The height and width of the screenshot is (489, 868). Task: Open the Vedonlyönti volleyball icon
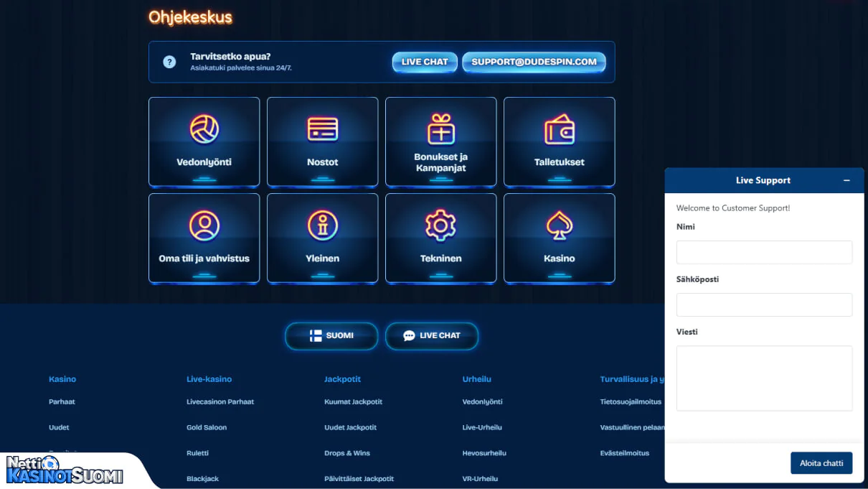(x=204, y=130)
